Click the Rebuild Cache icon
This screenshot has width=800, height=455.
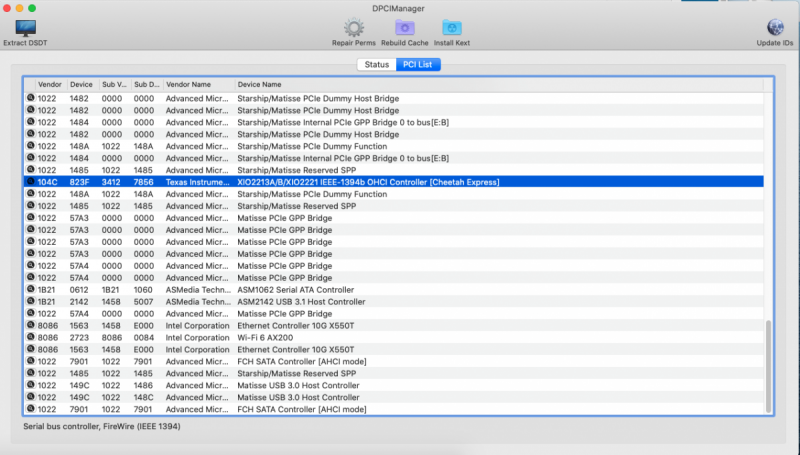405,27
